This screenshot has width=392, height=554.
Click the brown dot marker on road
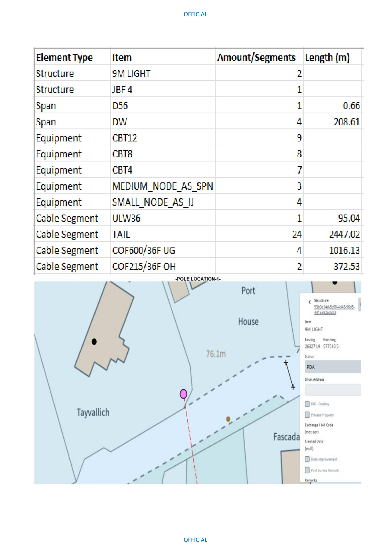(228, 419)
